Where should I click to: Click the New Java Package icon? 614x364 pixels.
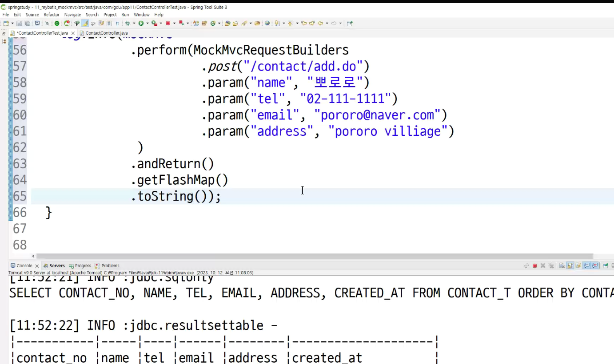point(204,23)
